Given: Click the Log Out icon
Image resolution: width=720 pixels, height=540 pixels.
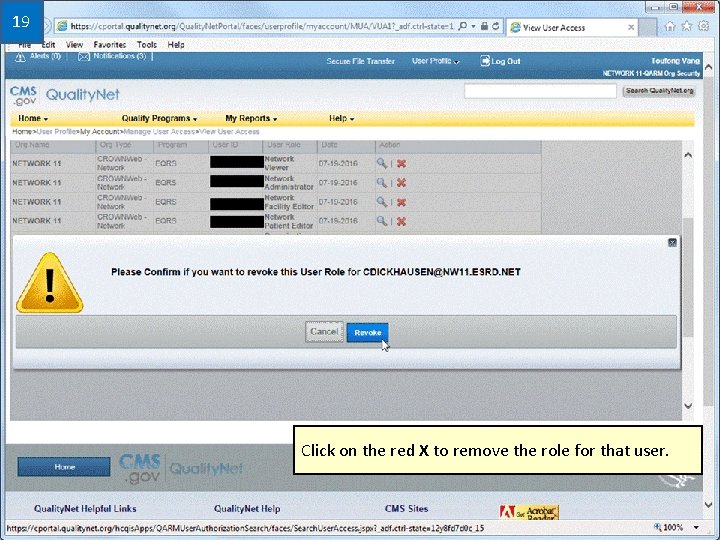Looking at the screenshot, I should click(x=485, y=61).
